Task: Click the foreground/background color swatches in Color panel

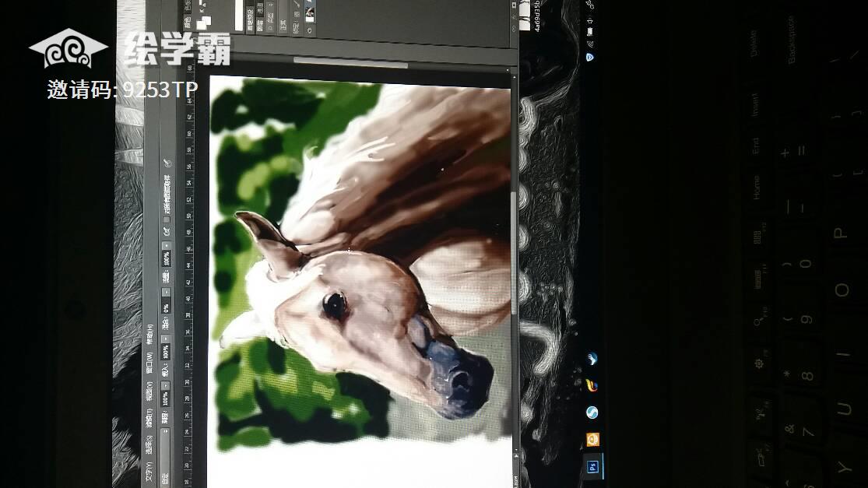Action: point(204,22)
